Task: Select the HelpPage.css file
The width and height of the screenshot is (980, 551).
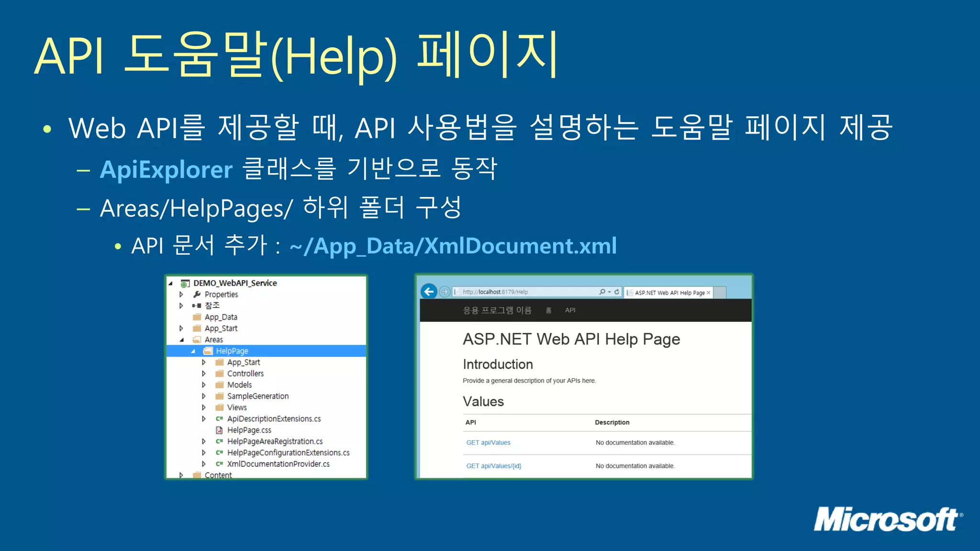Action: pos(249,430)
